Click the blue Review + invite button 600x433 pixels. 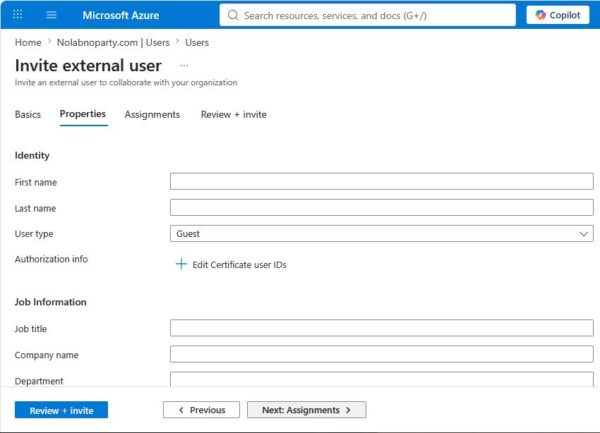(x=61, y=410)
